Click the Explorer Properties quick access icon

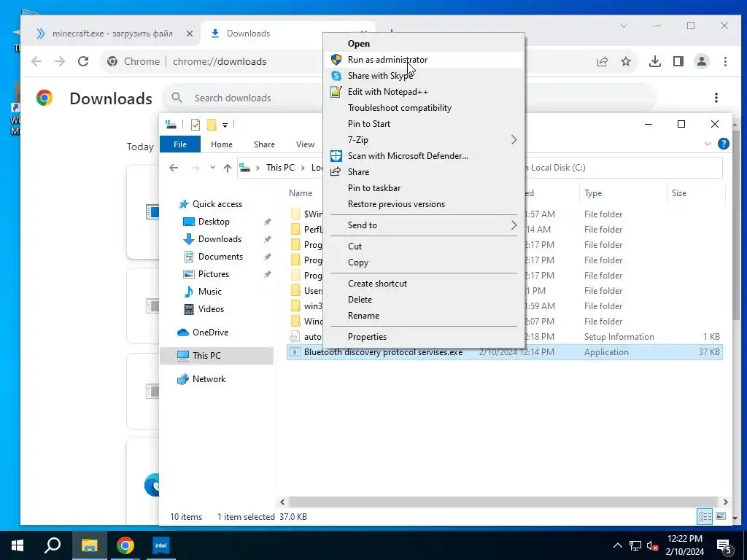tap(196, 125)
